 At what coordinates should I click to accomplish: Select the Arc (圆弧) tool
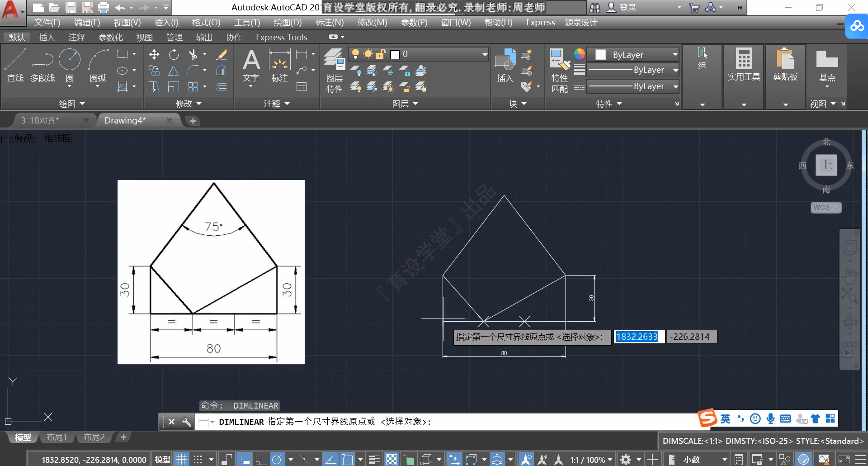click(98, 66)
